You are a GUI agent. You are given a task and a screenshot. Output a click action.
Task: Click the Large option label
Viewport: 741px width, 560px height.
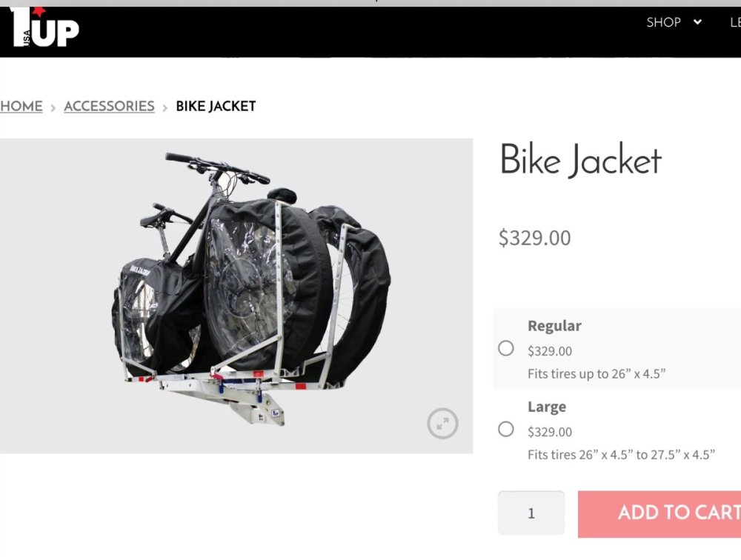tap(547, 407)
